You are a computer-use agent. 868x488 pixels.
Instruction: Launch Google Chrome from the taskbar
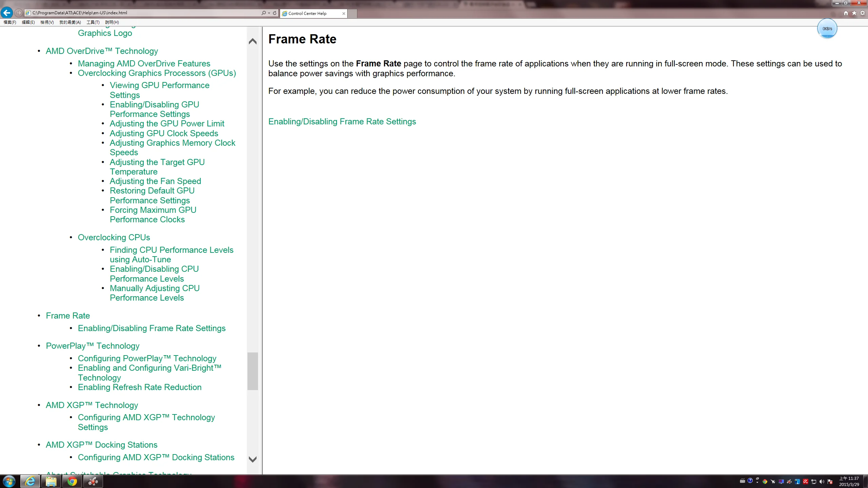click(x=72, y=481)
